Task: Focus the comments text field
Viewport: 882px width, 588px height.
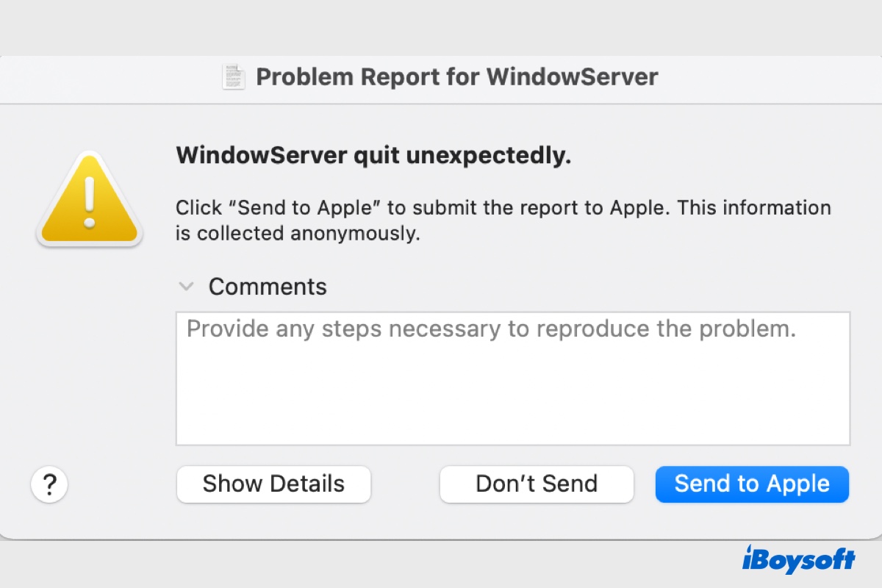Action: (512, 379)
